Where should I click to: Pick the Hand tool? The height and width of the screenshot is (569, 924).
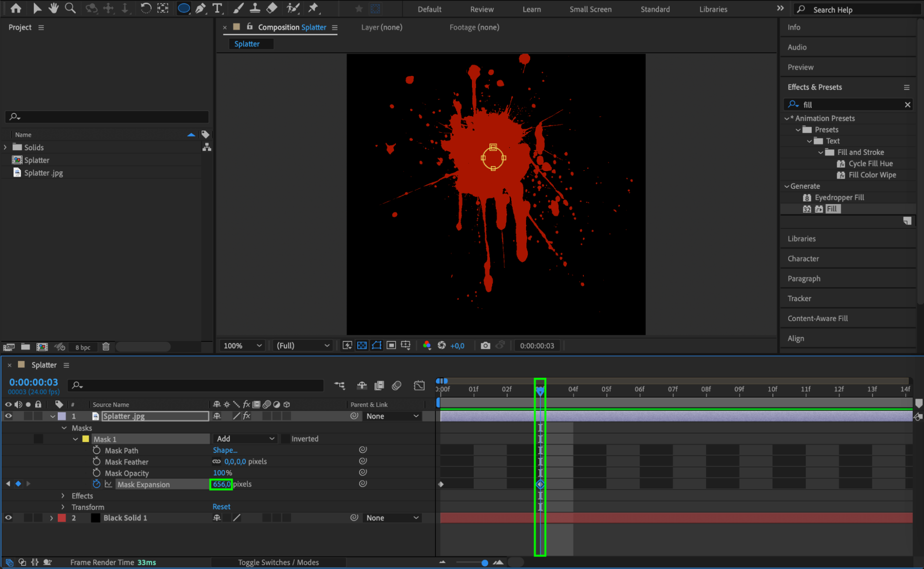click(x=54, y=8)
